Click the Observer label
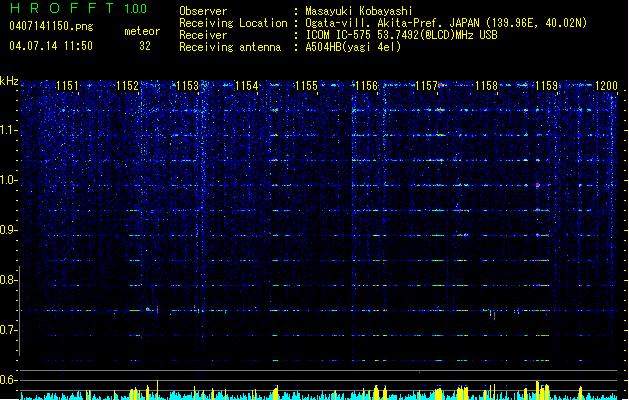This screenshot has height=400, width=629. click(x=203, y=11)
